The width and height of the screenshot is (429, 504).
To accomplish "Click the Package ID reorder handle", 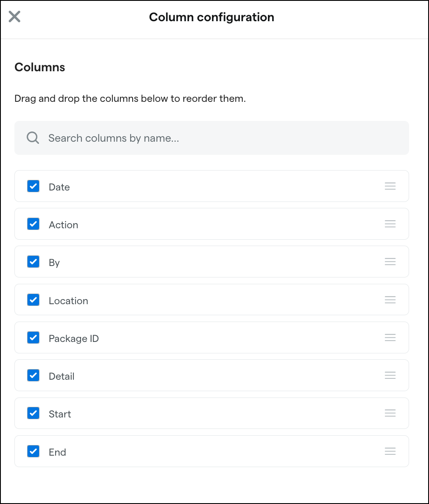I will click(x=390, y=338).
